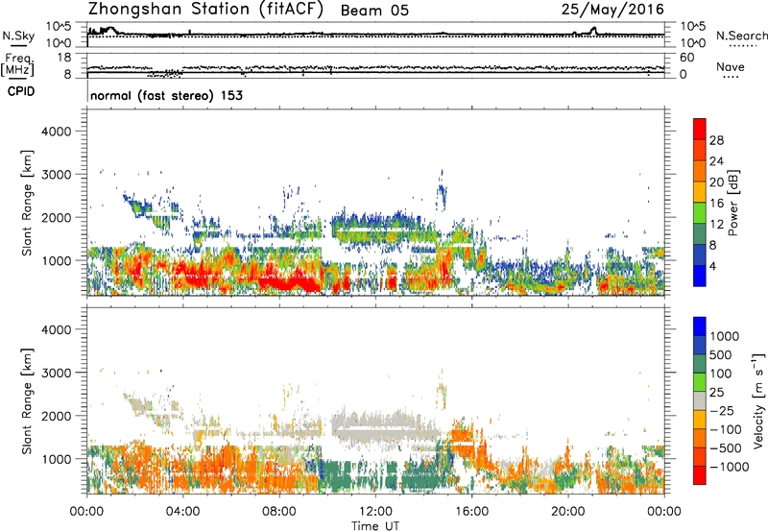The image size is (768, 532).
Task: Click the 3000 km tick on power panel
Action: click(x=56, y=175)
